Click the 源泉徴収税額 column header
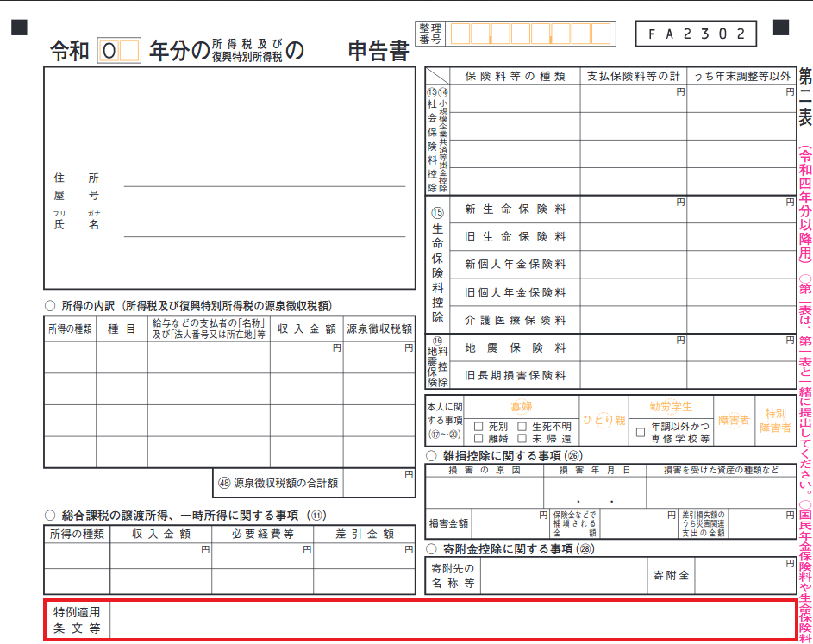813x644 pixels. pos(379,328)
